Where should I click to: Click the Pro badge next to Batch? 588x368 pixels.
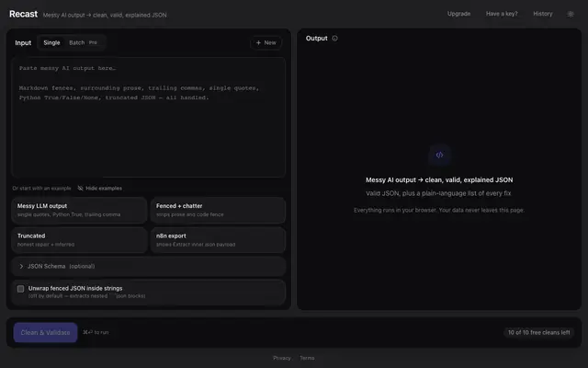tap(93, 43)
